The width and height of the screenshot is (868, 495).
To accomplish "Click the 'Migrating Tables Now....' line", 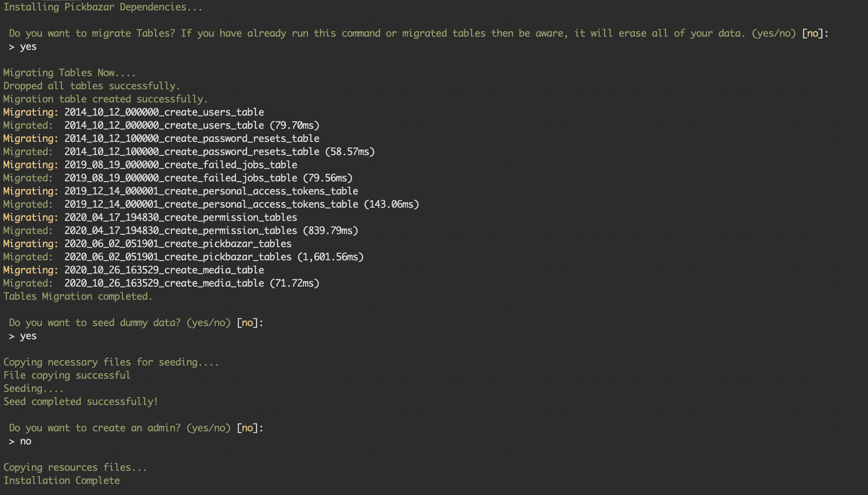I will 69,73.
